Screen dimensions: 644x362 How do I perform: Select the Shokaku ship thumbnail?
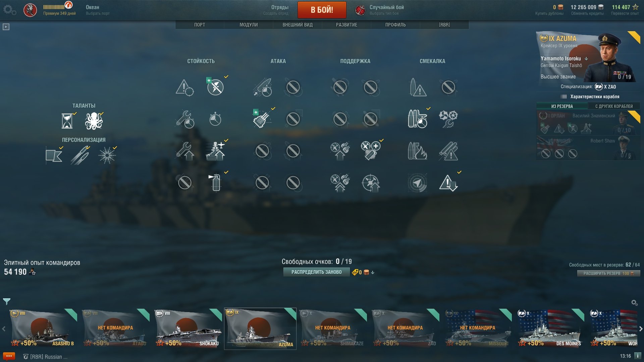tap(187, 328)
